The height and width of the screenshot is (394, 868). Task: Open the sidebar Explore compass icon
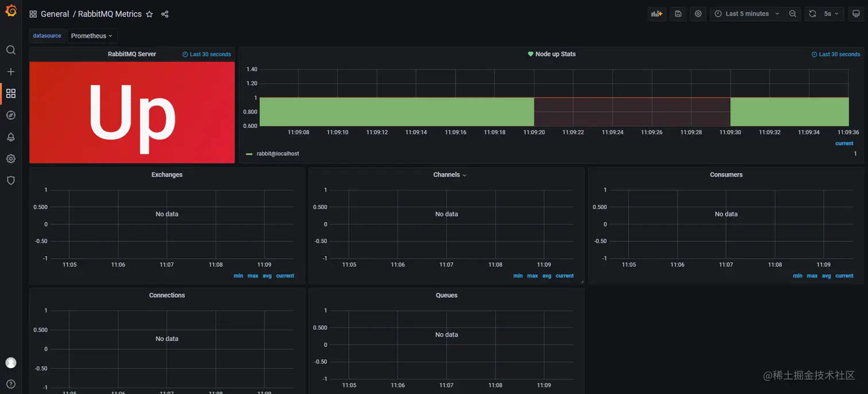click(11, 115)
